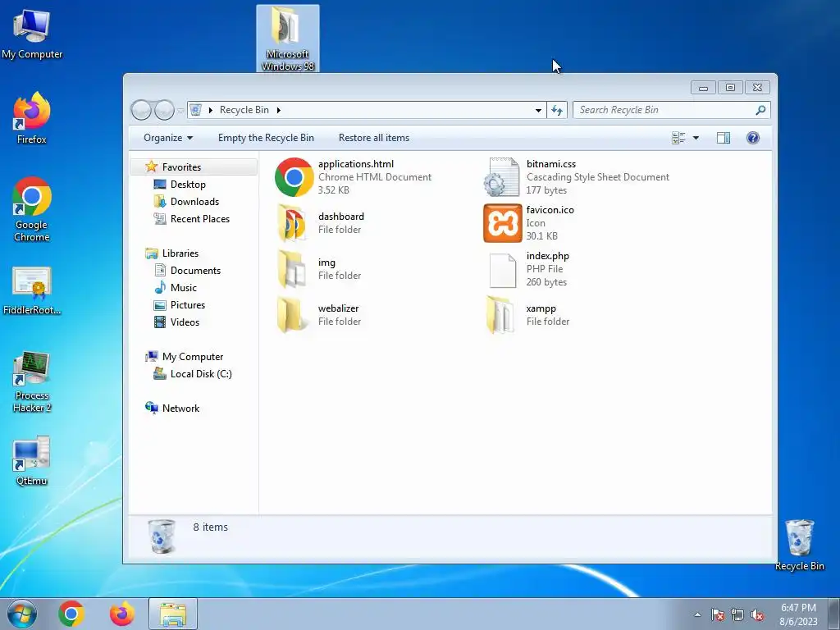Select Network in the navigation pane
This screenshot has width=840, height=630.
click(180, 409)
